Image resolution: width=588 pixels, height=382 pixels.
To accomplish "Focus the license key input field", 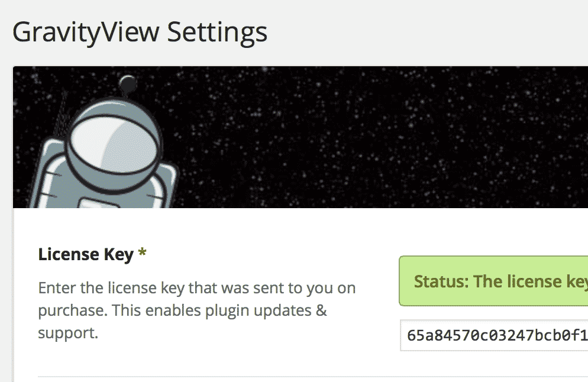I will point(494,335).
